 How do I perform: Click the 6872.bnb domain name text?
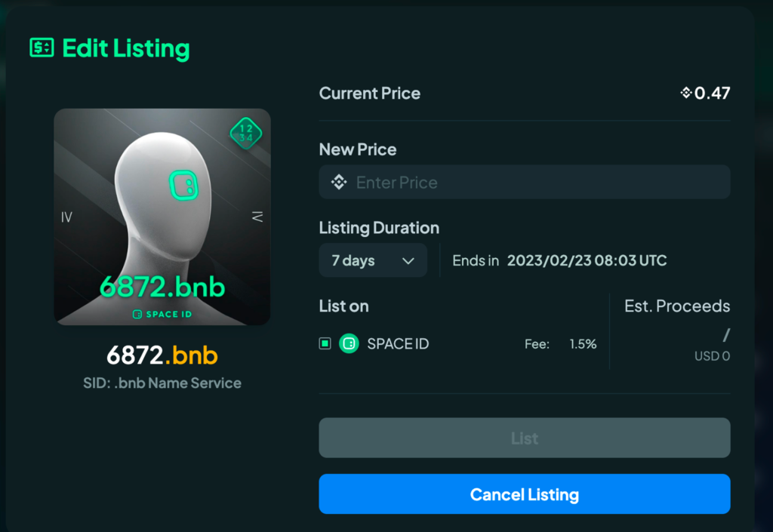coord(162,355)
